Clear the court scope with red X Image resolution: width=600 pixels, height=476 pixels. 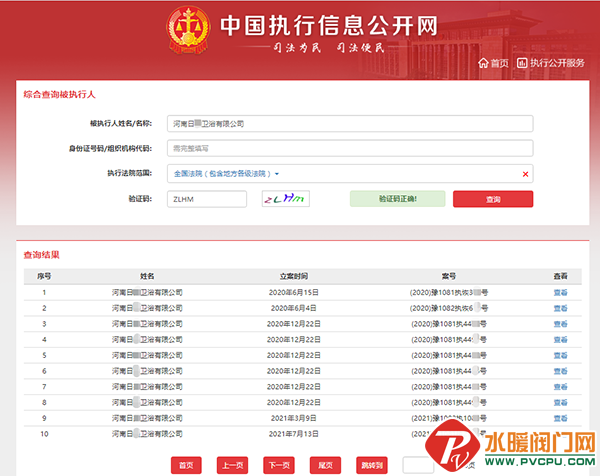point(525,174)
